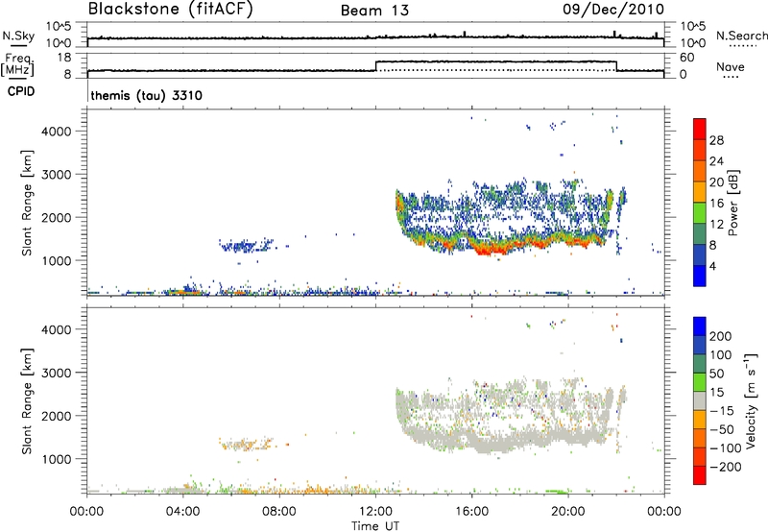
Task: Pick the red bottom segment of Velocity colorbar
Action: [700, 475]
